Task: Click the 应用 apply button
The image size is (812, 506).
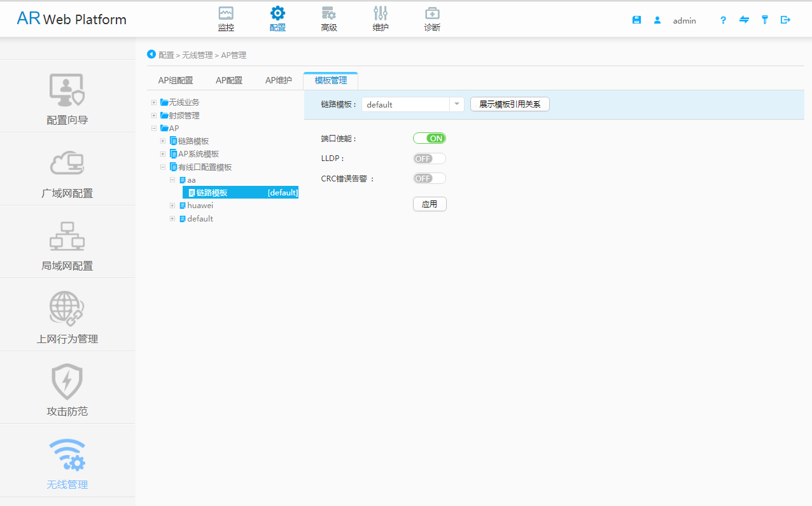Action: tap(430, 204)
